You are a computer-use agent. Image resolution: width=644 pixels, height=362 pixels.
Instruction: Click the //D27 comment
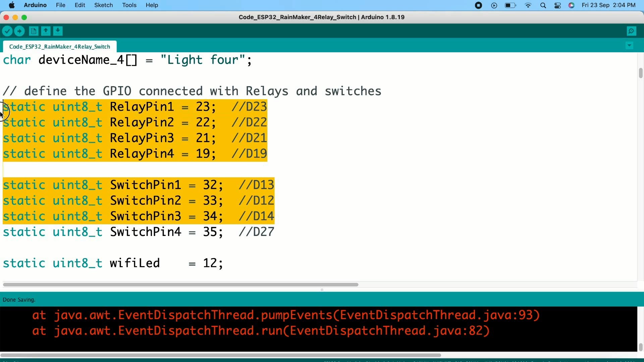click(x=257, y=232)
